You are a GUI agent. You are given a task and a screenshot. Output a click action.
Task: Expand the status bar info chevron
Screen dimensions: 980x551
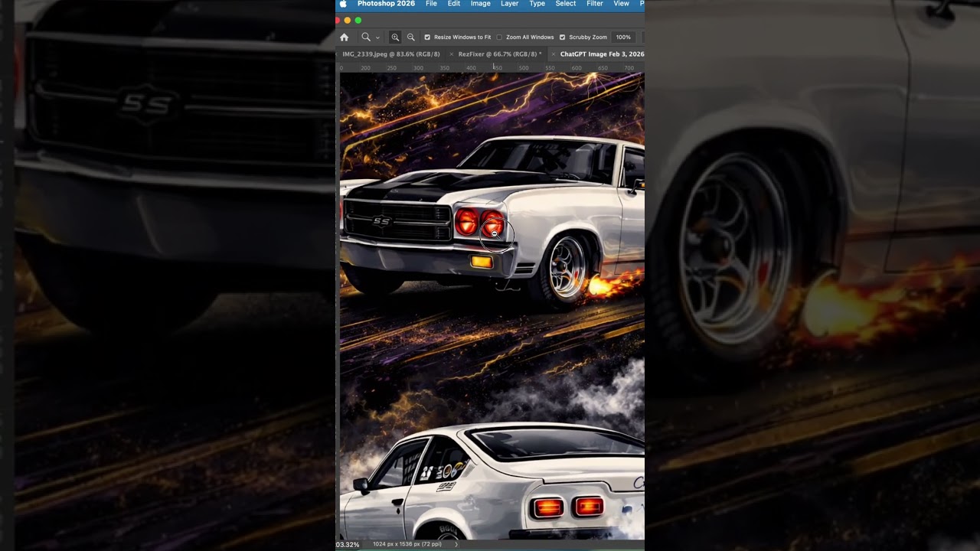pos(456,544)
